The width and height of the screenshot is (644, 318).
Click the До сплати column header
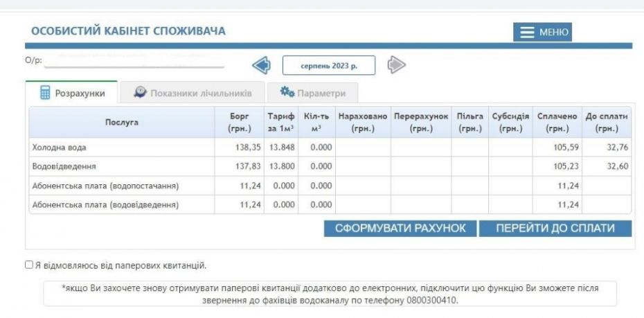coord(607,123)
